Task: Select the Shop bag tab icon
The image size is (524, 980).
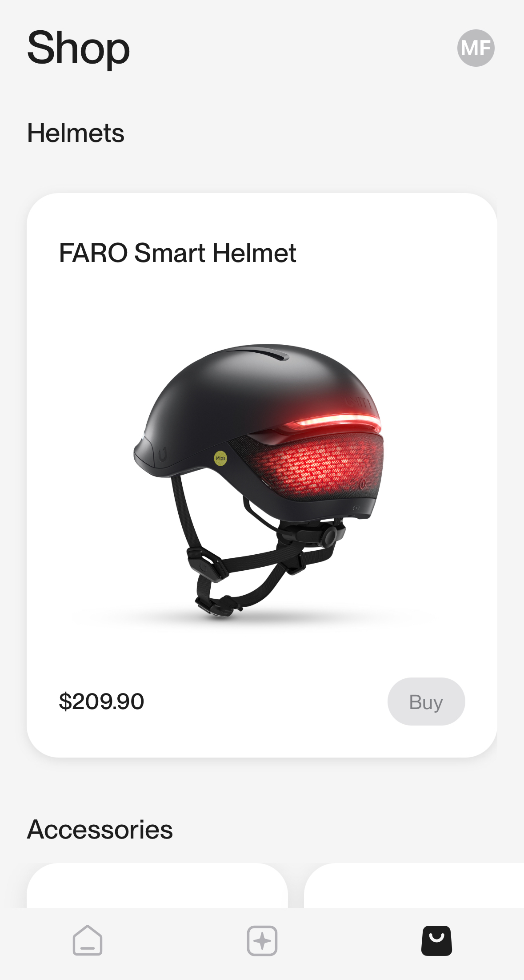Action: (x=436, y=941)
